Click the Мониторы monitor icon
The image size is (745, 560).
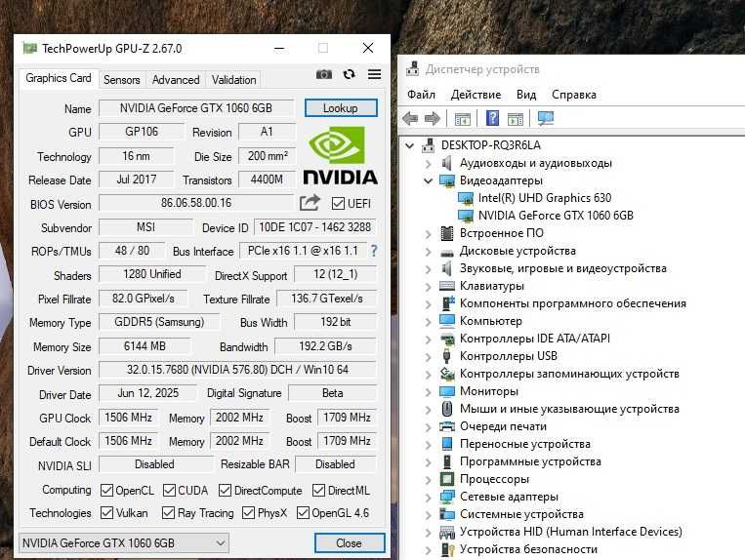446,391
